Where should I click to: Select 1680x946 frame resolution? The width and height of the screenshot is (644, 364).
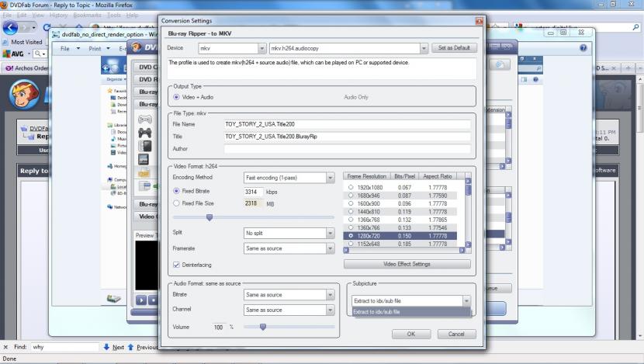(351, 196)
